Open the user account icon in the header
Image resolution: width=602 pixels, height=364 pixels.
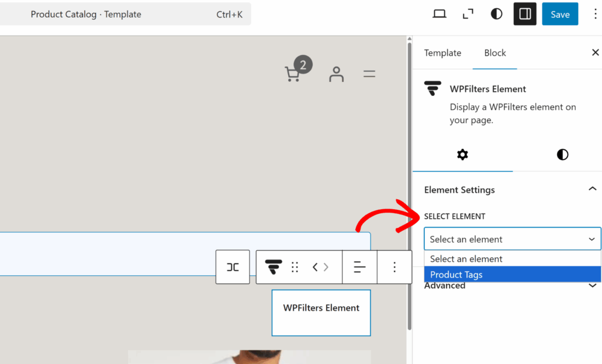click(x=336, y=74)
